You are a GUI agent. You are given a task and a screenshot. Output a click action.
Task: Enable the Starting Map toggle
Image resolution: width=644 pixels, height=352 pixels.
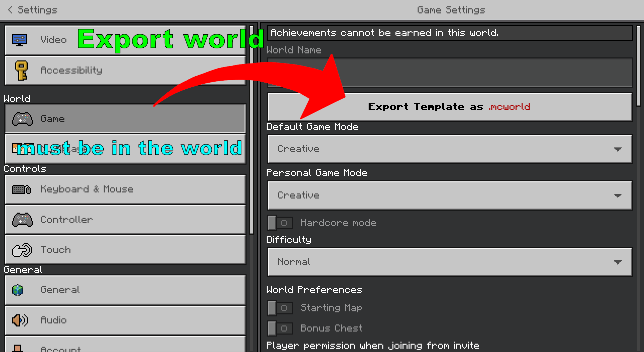tap(280, 308)
